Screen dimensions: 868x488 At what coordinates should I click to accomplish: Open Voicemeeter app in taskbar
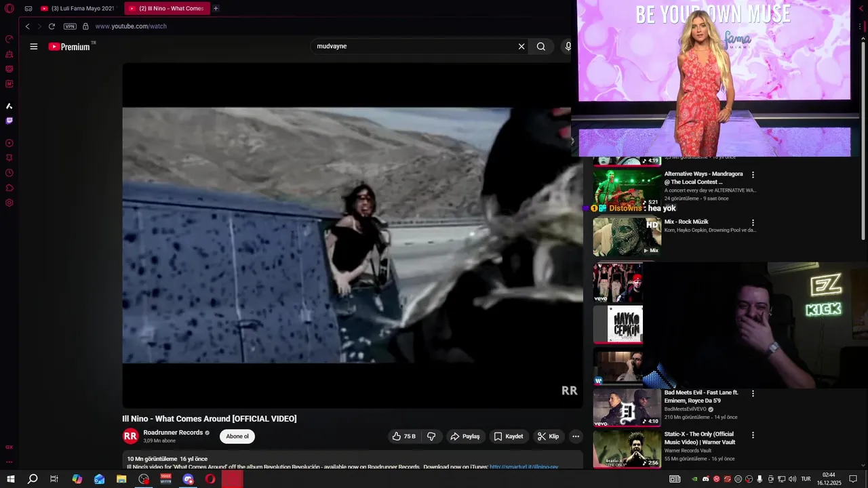pos(166,479)
